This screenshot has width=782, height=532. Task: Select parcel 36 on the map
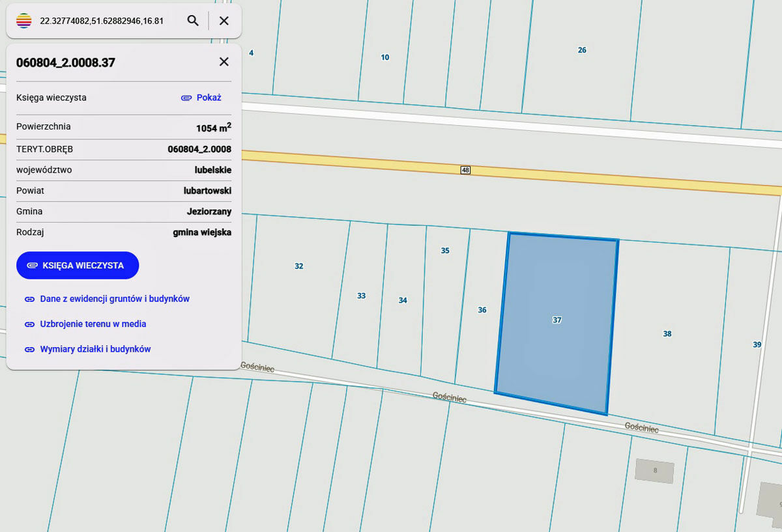coord(482,310)
